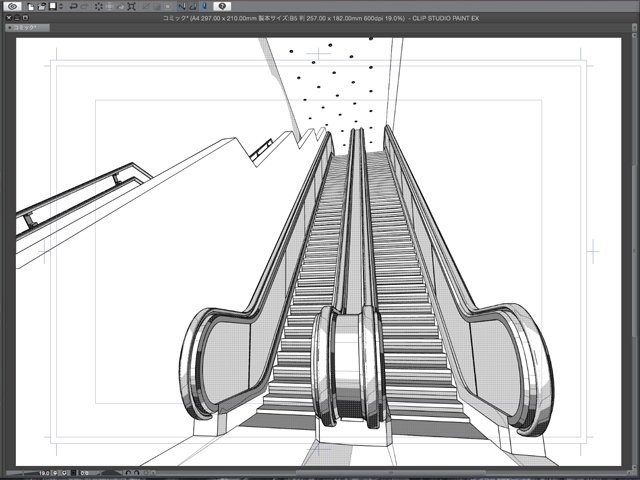The width and height of the screenshot is (640, 480).
Task: Open CLIP STUDIO launcher icon
Action: (13, 6)
